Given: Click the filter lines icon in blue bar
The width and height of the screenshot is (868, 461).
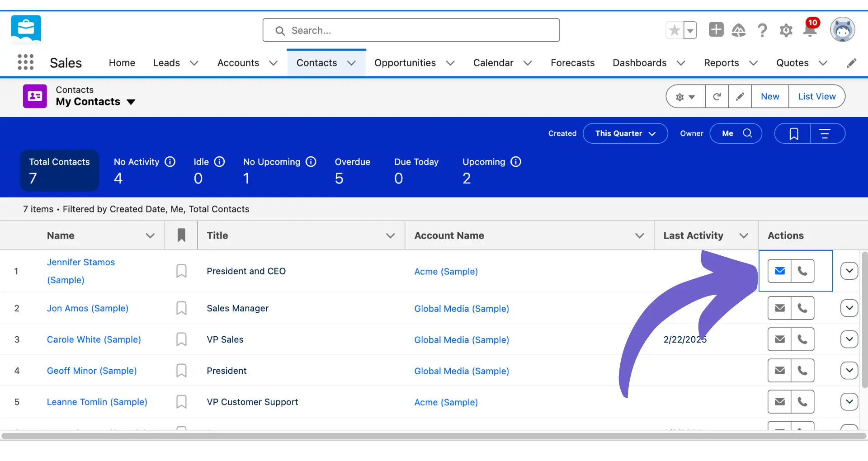Looking at the screenshot, I should tap(825, 133).
